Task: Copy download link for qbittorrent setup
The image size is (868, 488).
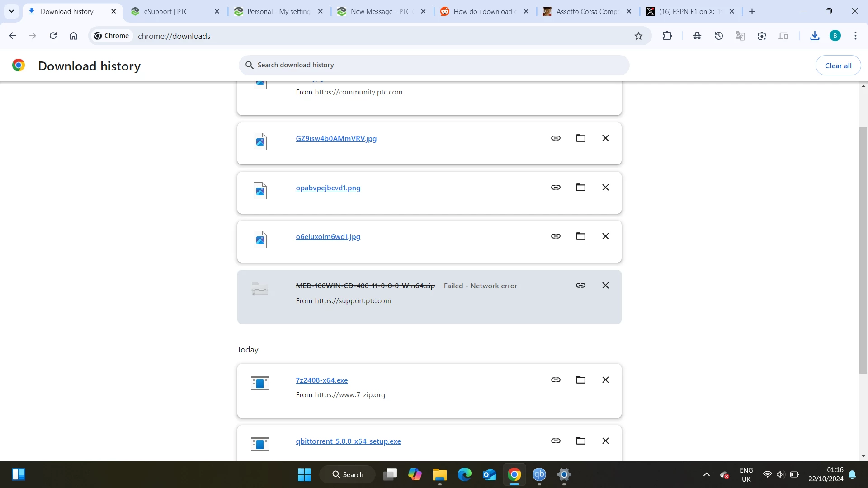Action: (556, 441)
